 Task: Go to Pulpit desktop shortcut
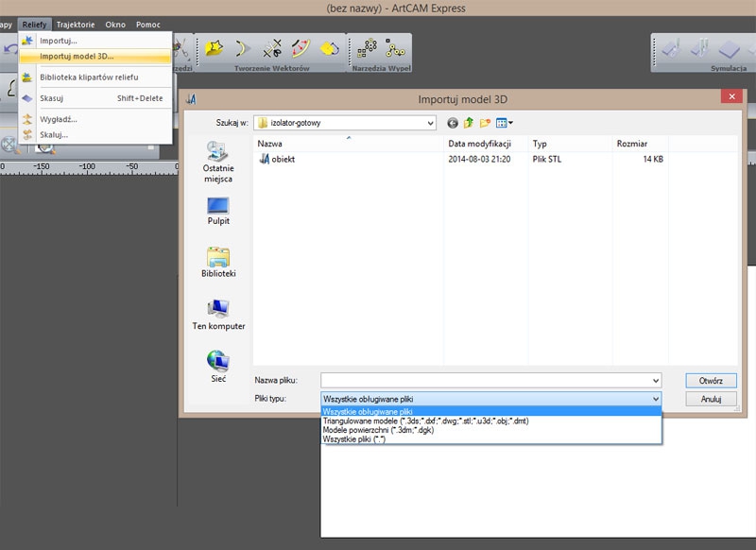point(218,211)
